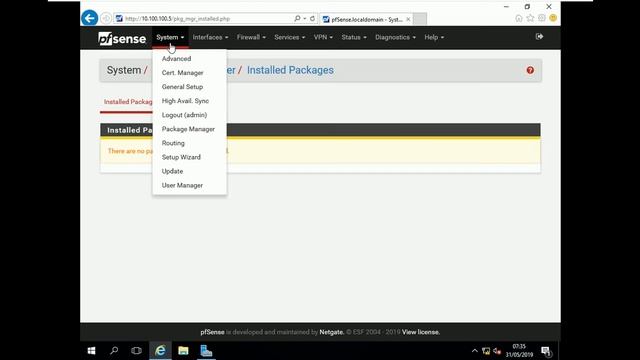Open High Avail. Sync
The image size is (640, 360).
[185, 101]
